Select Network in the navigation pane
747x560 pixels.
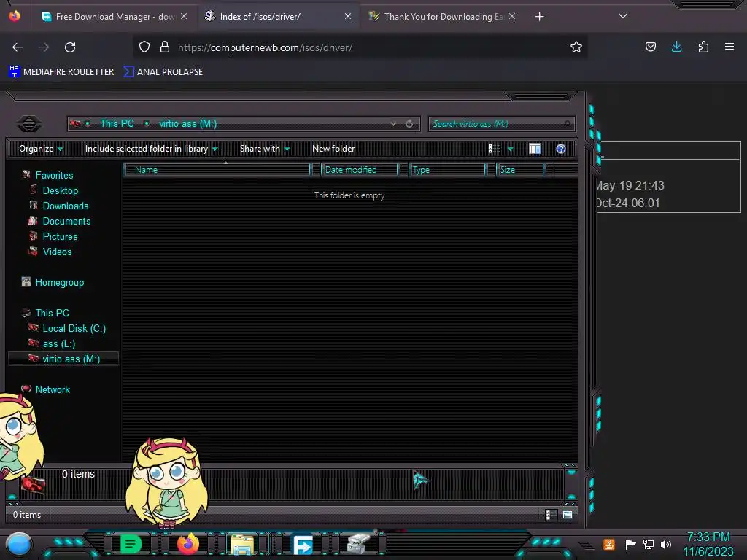pyautogui.click(x=46, y=389)
